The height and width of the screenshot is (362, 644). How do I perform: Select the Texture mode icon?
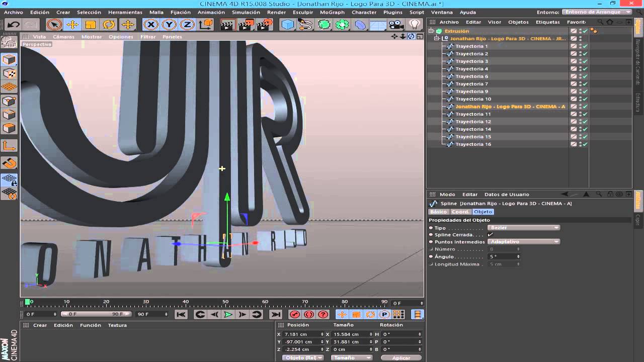pos(10,73)
